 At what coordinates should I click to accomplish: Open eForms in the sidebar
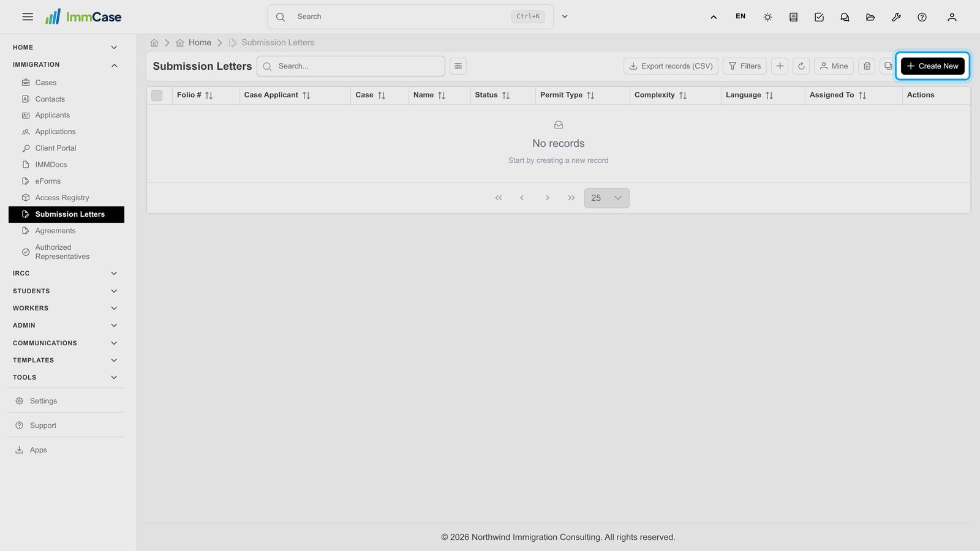[x=66, y=181]
